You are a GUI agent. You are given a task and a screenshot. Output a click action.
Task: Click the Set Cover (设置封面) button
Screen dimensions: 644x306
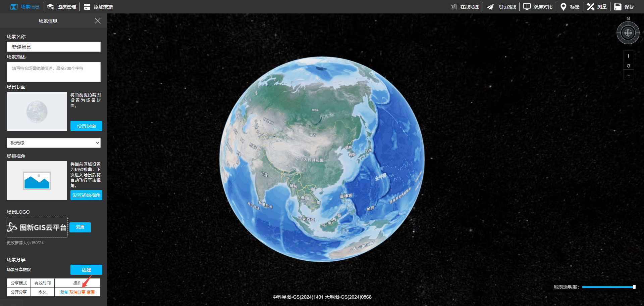coord(86,126)
